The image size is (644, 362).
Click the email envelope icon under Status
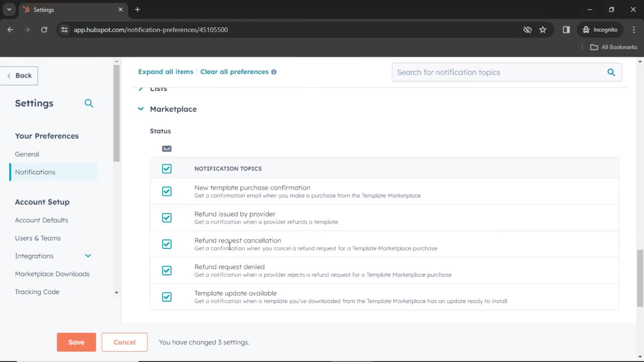167,148
